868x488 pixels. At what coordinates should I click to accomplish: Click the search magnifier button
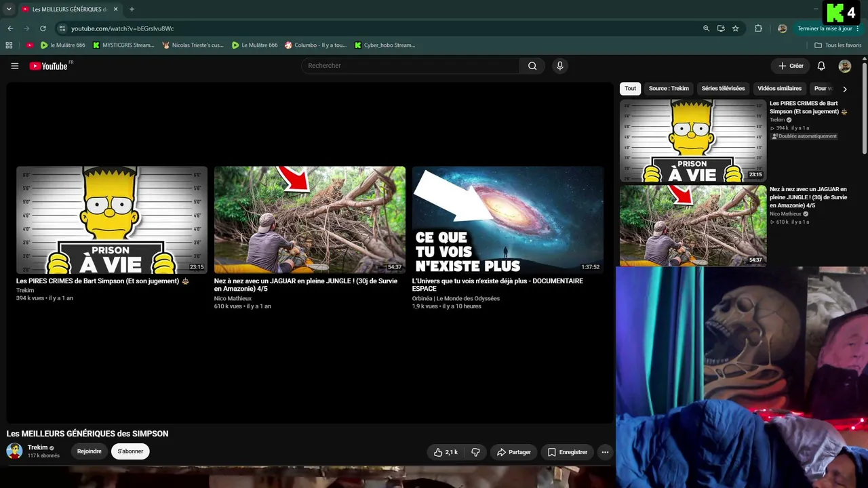(x=532, y=66)
